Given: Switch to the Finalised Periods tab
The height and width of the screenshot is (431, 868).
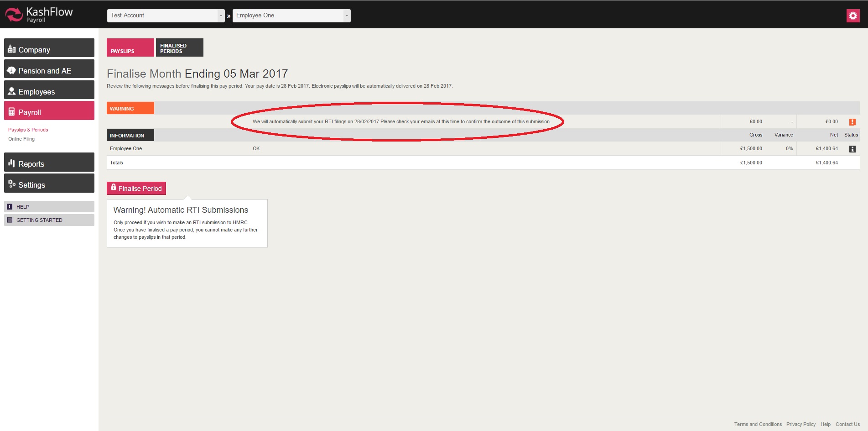Looking at the screenshot, I should pos(179,48).
